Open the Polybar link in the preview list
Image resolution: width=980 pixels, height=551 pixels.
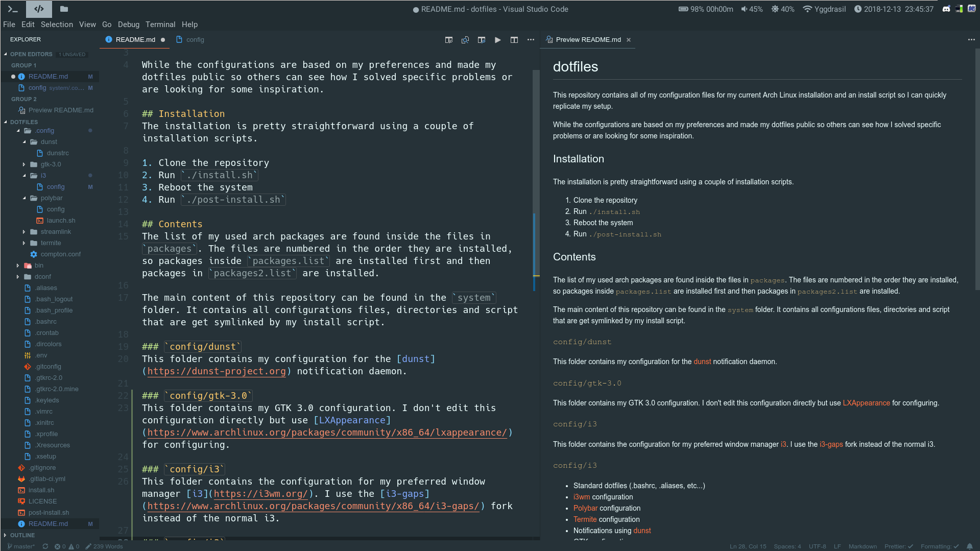click(585, 508)
